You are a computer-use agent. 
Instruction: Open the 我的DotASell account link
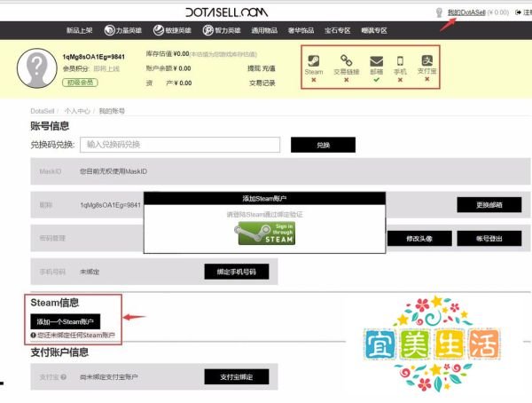(466, 12)
